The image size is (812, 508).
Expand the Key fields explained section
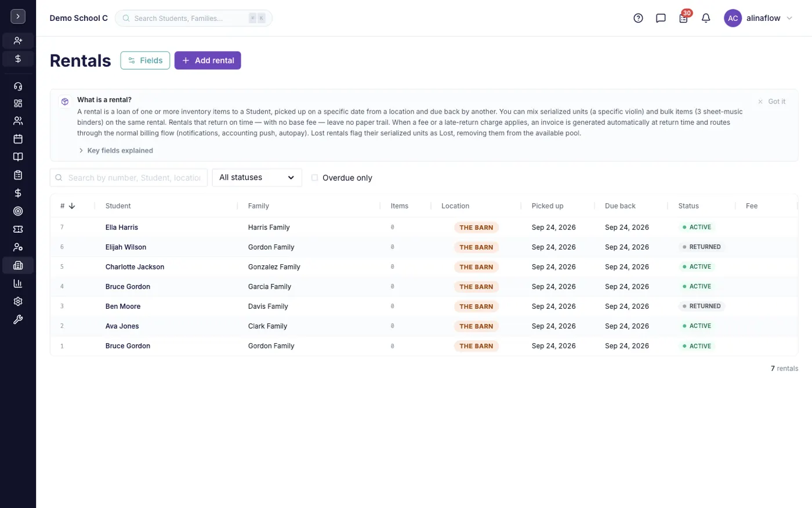(115, 150)
